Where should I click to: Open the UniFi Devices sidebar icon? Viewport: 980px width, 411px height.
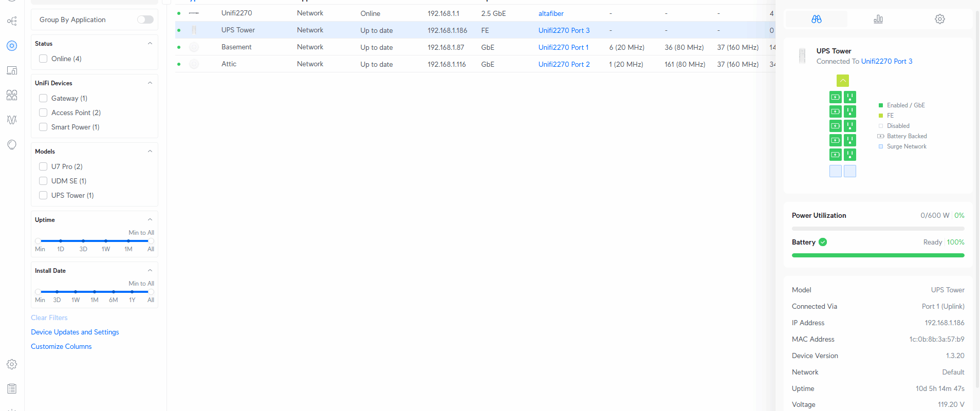click(12, 46)
